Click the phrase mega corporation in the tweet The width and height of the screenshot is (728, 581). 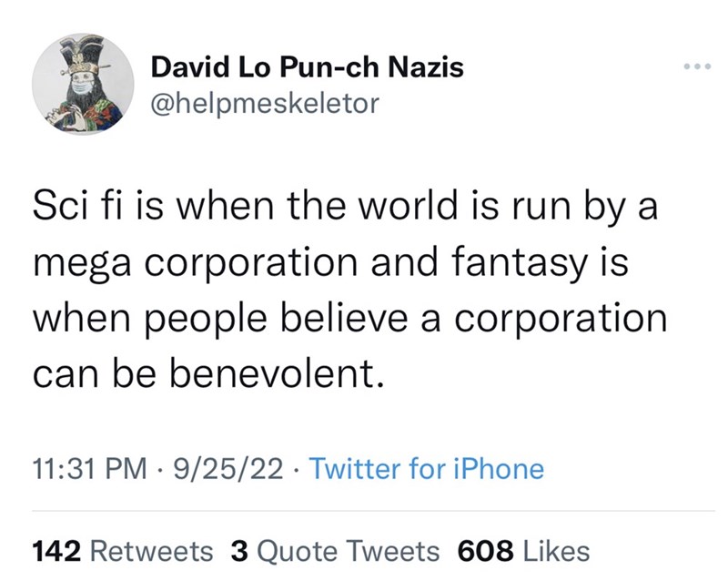(196, 262)
